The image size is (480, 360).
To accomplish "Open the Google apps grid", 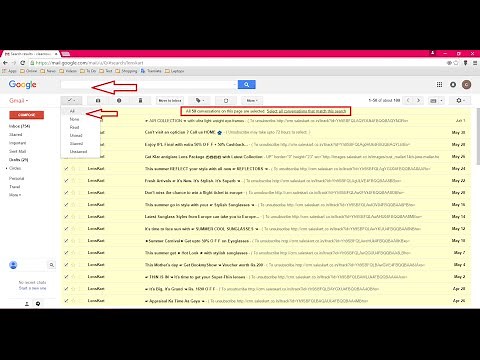I will [x=439, y=85].
